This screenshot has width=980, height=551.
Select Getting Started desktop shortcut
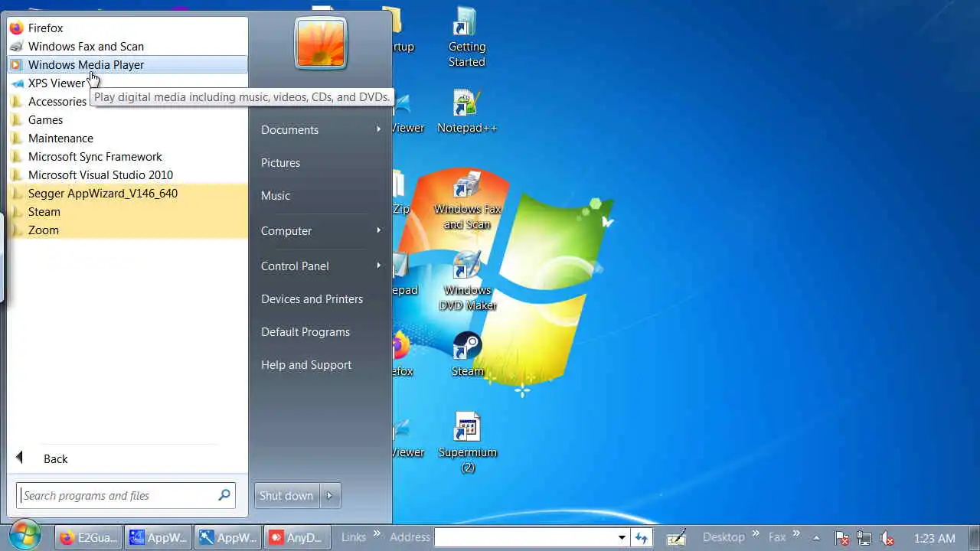467,38
